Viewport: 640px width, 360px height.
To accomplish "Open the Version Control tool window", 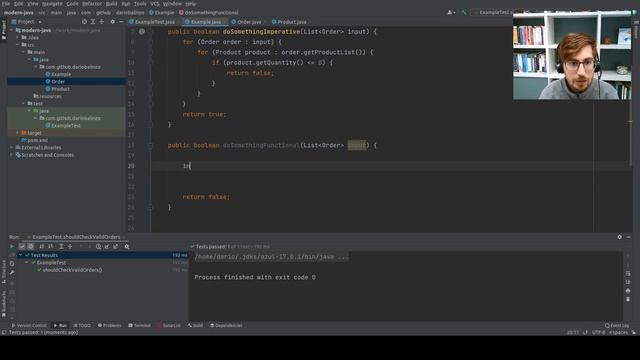I will click(x=29, y=326).
